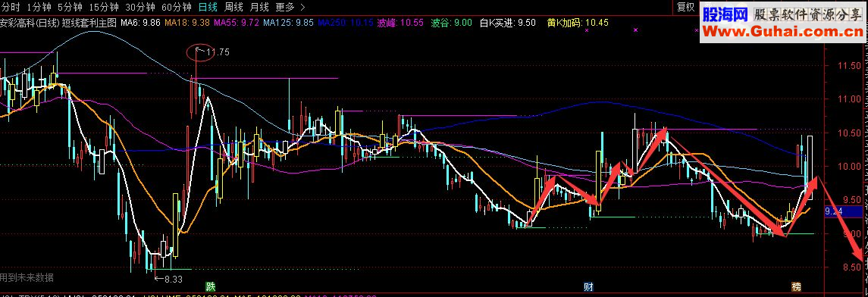Image resolution: width=868 pixels, height=297 pixels.
Task: Click the 用到未来数据 notice text
Action: [27, 277]
